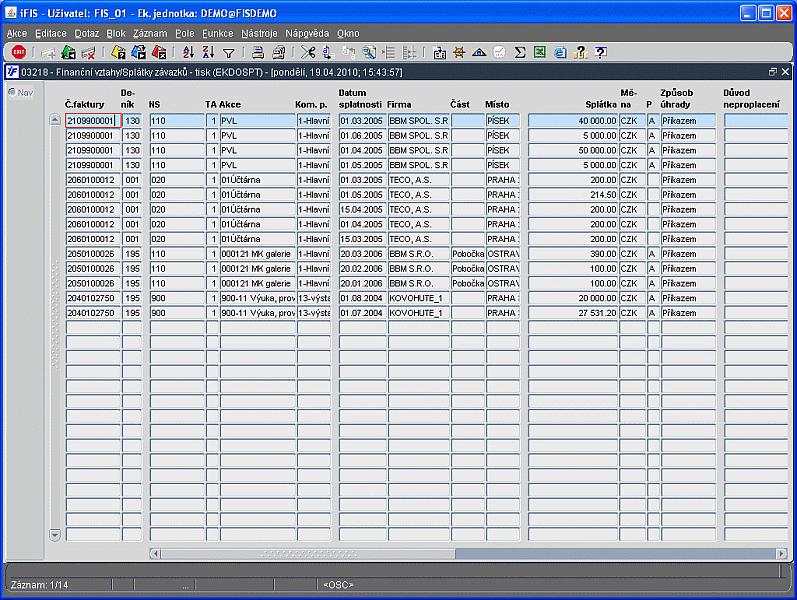Click the filter funnel icon

[228, 52]
